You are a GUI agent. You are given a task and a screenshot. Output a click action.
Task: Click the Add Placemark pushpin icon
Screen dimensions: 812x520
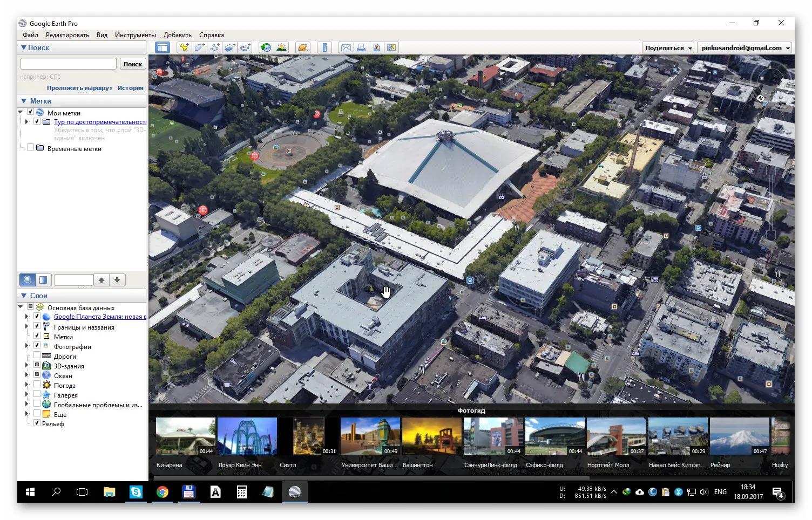(x=184, y=47)
